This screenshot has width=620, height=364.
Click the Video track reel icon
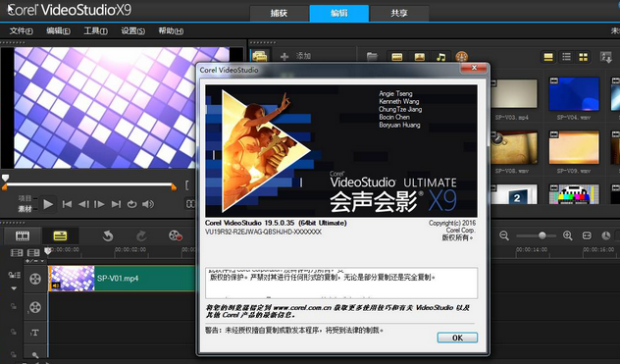(35, 279)
